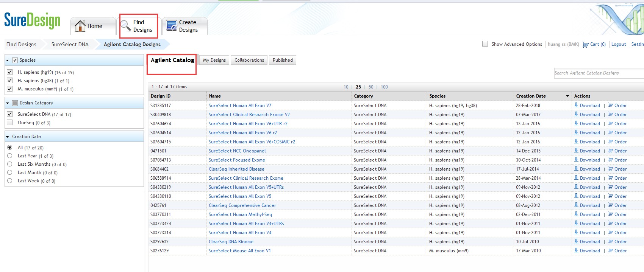Click download icon for SureSelect Focused Exome
The image size is (644, 272).
click(x=576, y=160)
